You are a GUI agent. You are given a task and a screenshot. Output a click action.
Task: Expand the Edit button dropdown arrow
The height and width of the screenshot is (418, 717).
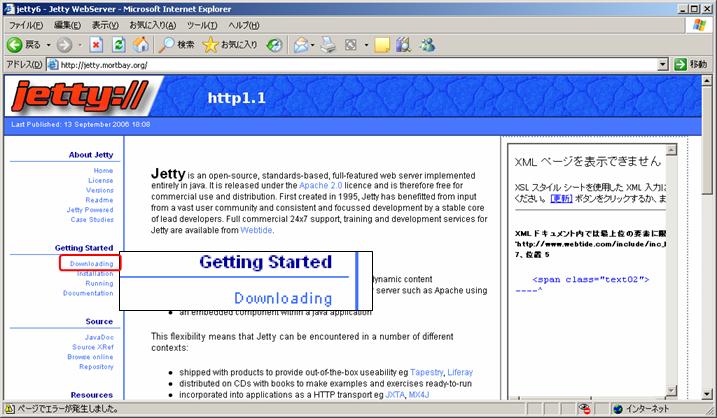coord(366,45)
